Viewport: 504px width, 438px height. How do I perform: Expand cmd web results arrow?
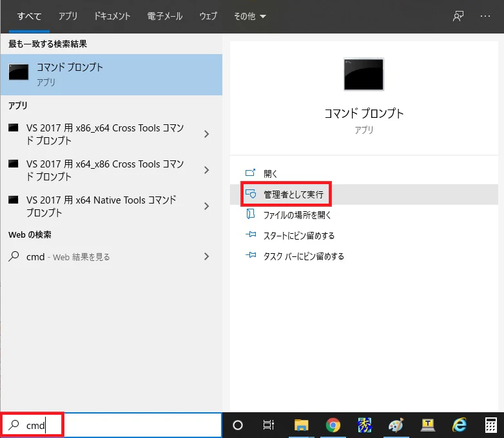[207, 256]
